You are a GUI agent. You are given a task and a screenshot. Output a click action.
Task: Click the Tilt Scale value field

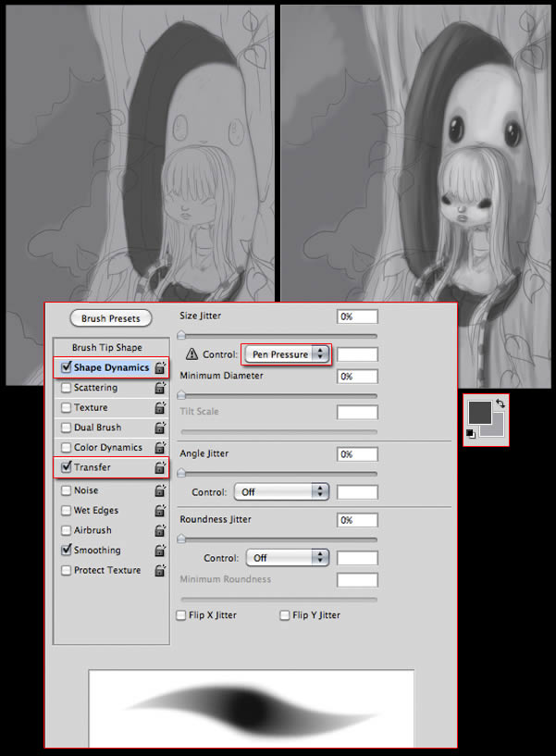[357, 412]
